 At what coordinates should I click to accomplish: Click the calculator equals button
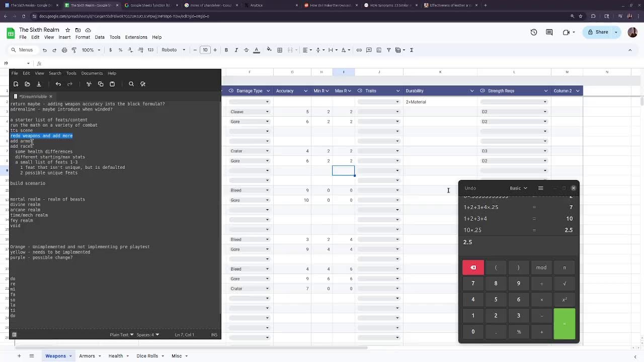click(564, 324)
